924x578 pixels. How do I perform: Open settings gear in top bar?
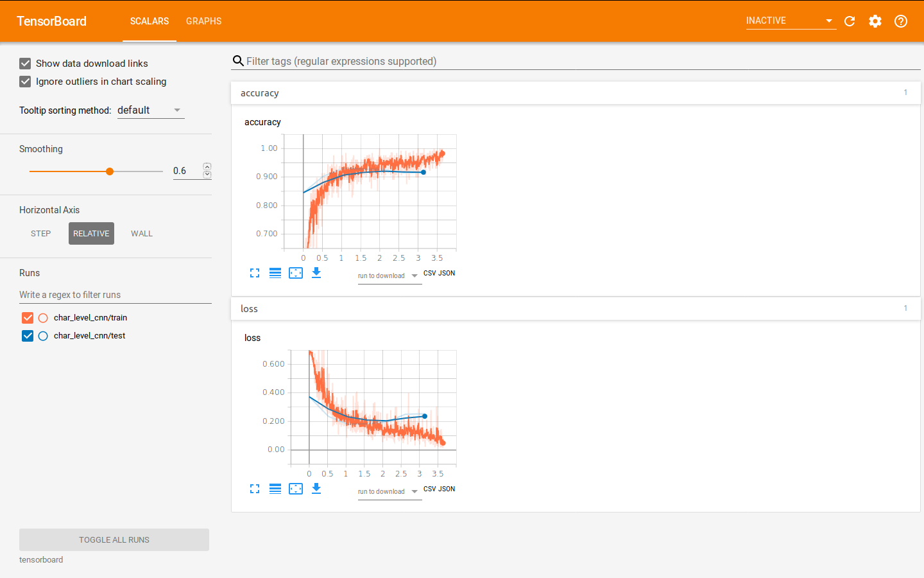pyautogui.click(x=875, y=21)
